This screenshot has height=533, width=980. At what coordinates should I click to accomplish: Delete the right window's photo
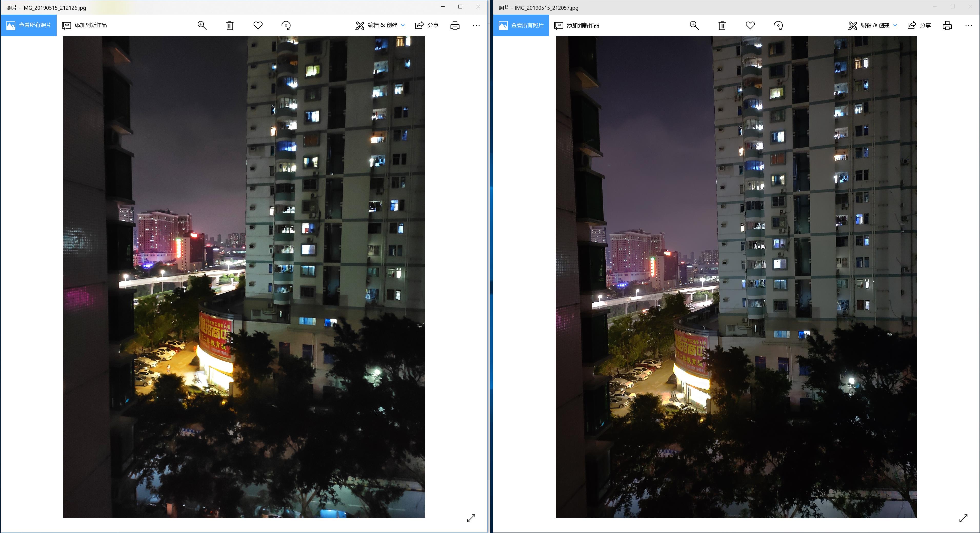(x=722, y=25)
